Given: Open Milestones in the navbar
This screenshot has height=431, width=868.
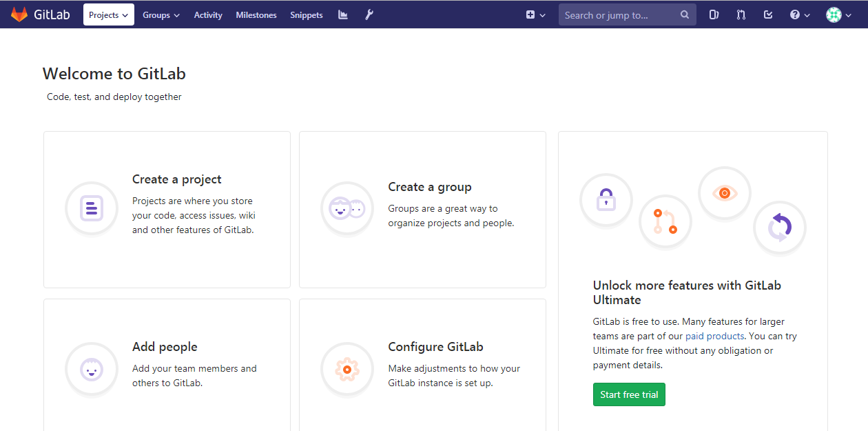Looking at the screenshot, I should click(256, 14).
